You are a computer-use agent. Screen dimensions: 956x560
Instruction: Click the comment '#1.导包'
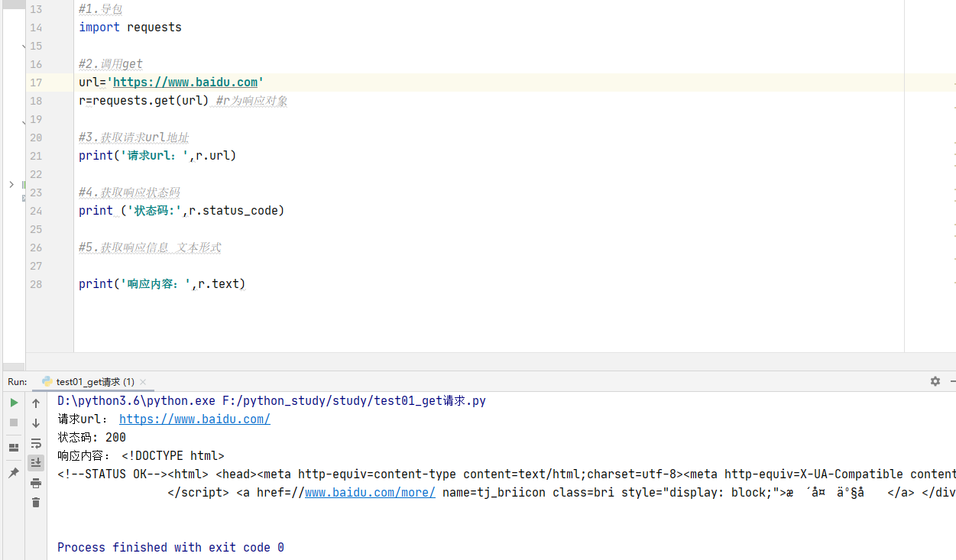(100, 9)
